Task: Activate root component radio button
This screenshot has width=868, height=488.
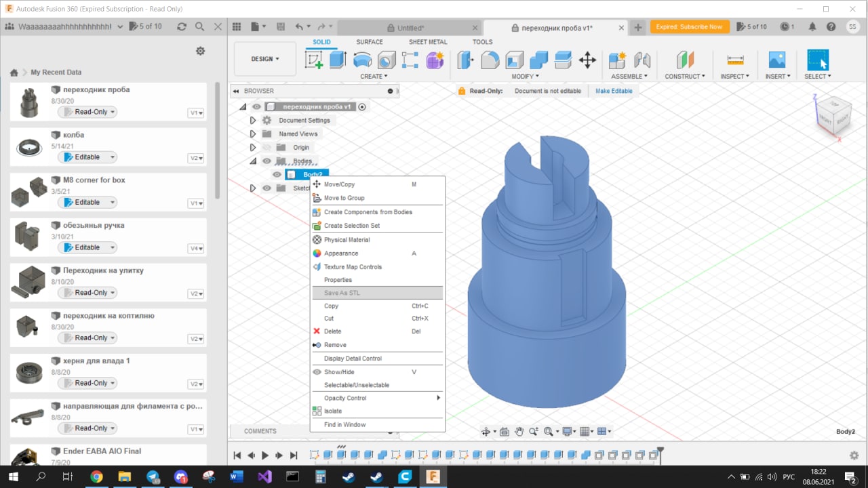Action: (x=362, y=106)
